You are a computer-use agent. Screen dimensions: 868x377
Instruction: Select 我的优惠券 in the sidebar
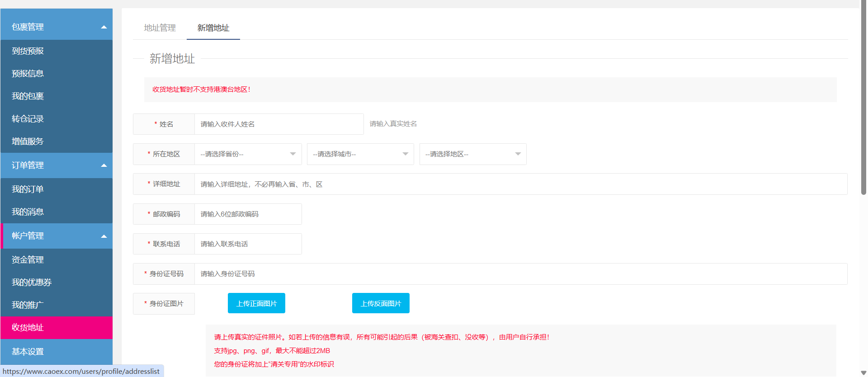click(x=32, y=283)
